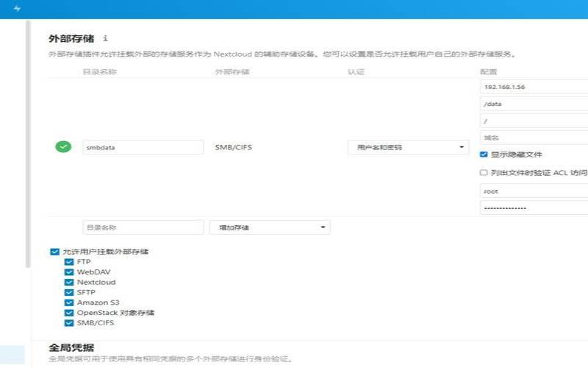The width and height of the screenshot is (588, 368).
Task: Open the info icon beside 外部存储 heading
Action: point(105,38)
